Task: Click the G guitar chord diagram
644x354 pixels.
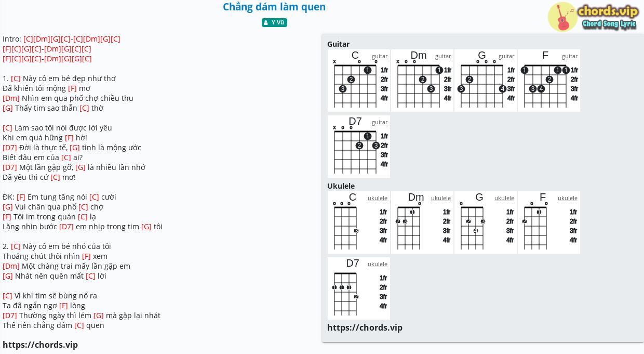Action: (x=486, y=81)
